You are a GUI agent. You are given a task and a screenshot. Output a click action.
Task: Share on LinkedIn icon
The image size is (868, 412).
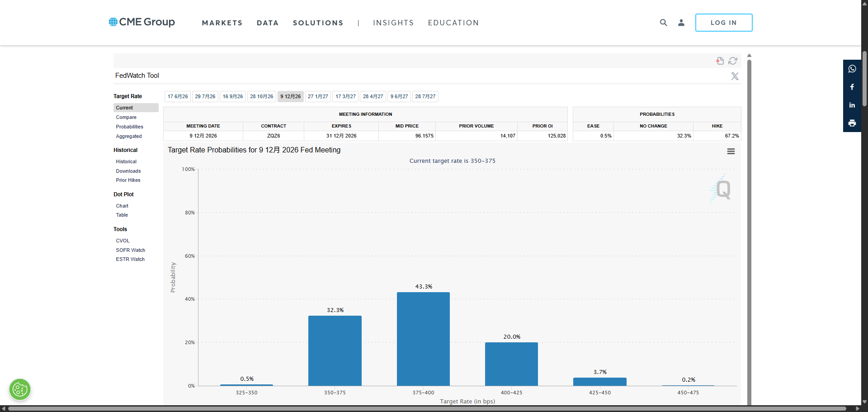(x=852, y=105)
